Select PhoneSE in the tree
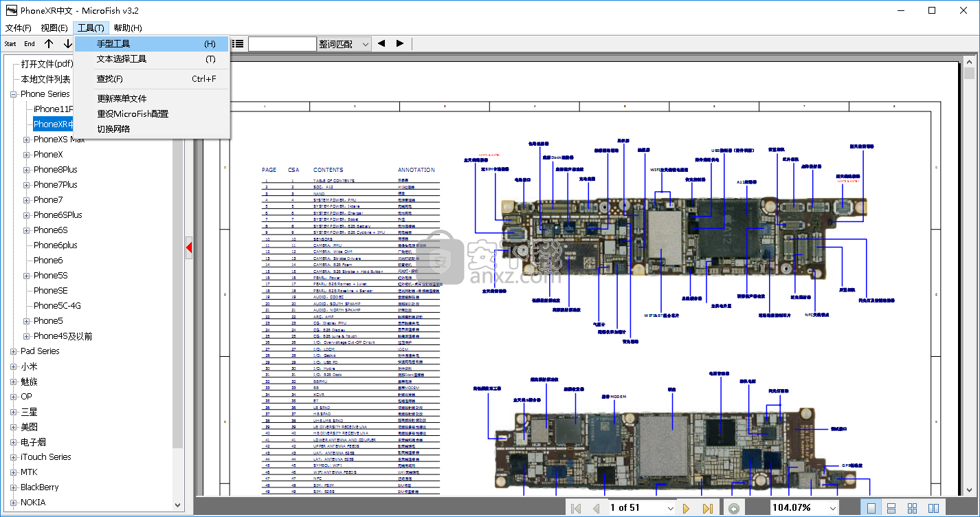Image resolution: width=980 pixels, height=517 pixels. coord(51,291)
